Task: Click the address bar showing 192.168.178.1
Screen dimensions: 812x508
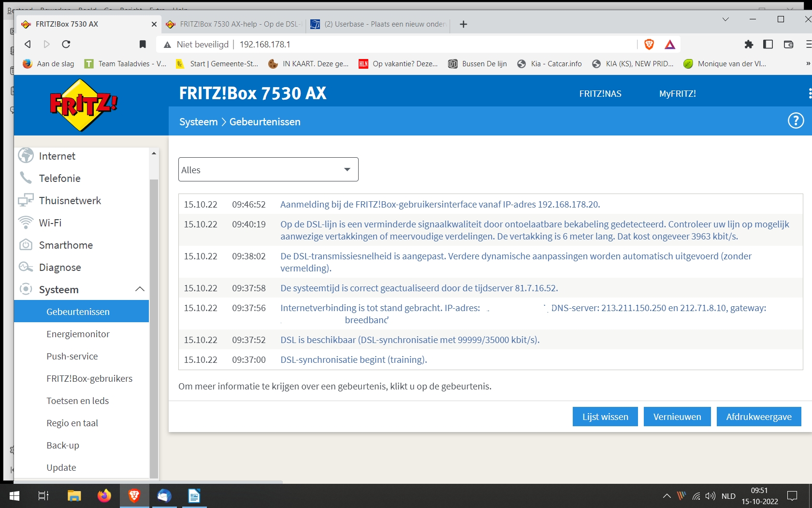Action: [387, 45]
